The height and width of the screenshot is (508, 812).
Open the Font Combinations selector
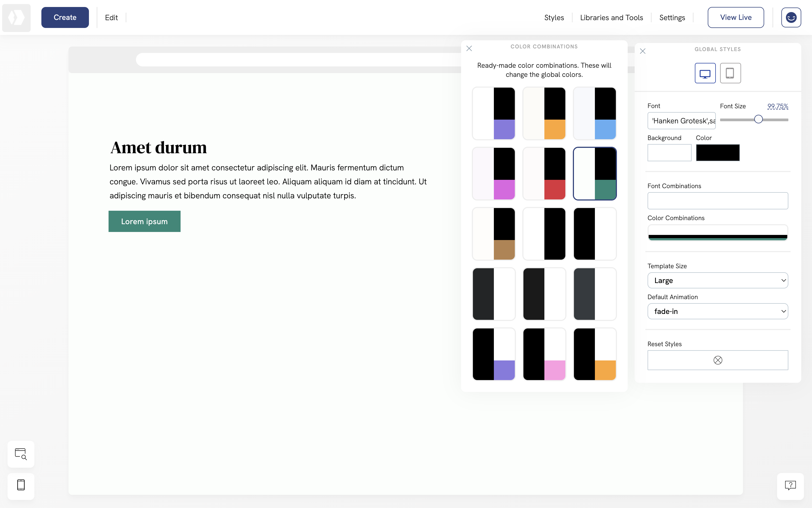[x=718, y=201]
